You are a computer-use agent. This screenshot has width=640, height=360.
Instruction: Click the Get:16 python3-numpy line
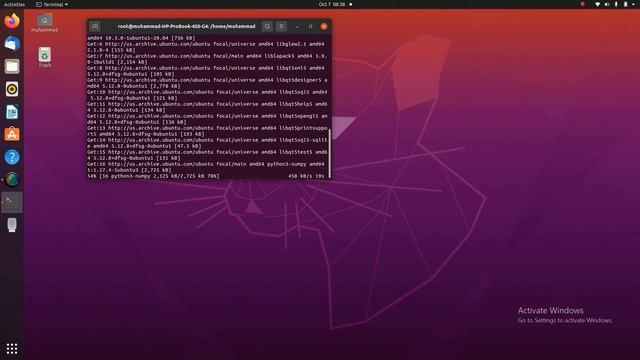coord(206,167)
